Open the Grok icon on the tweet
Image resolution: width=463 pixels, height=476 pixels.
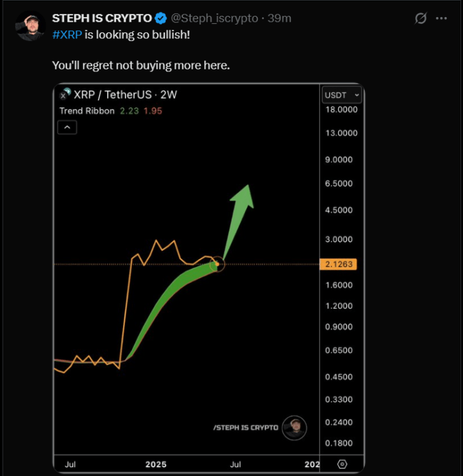coord(420,19)
